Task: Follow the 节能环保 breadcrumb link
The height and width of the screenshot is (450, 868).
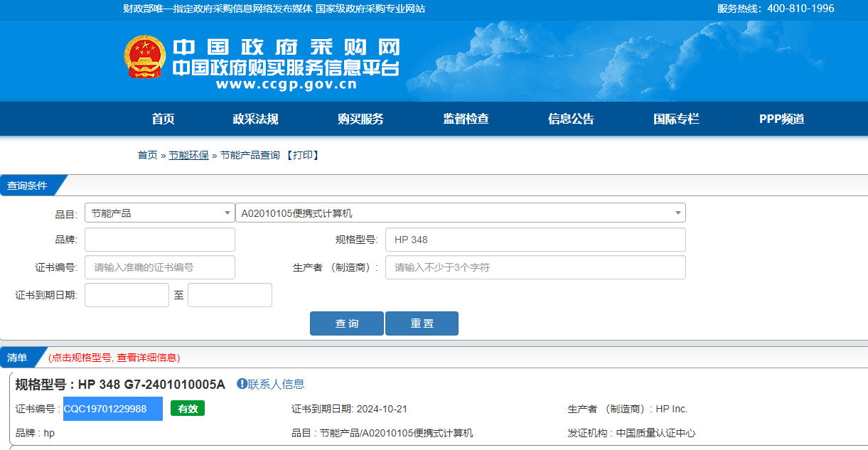Action: [188, 155]
